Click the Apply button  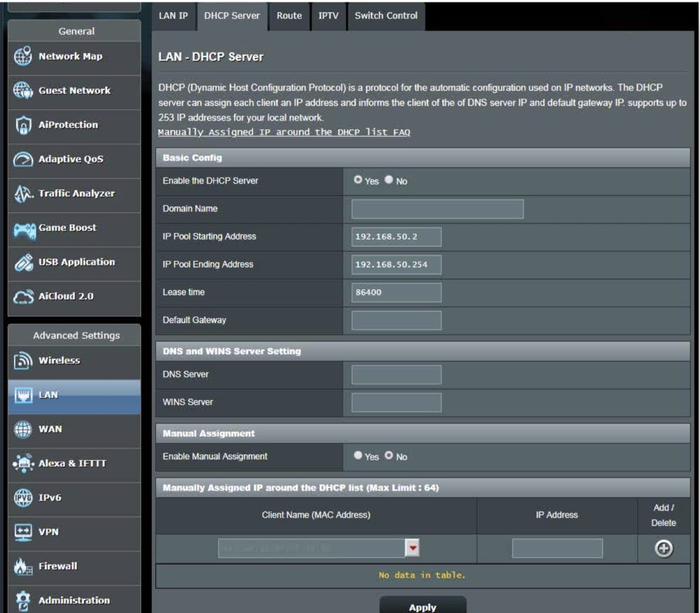(x=423, y=606)
